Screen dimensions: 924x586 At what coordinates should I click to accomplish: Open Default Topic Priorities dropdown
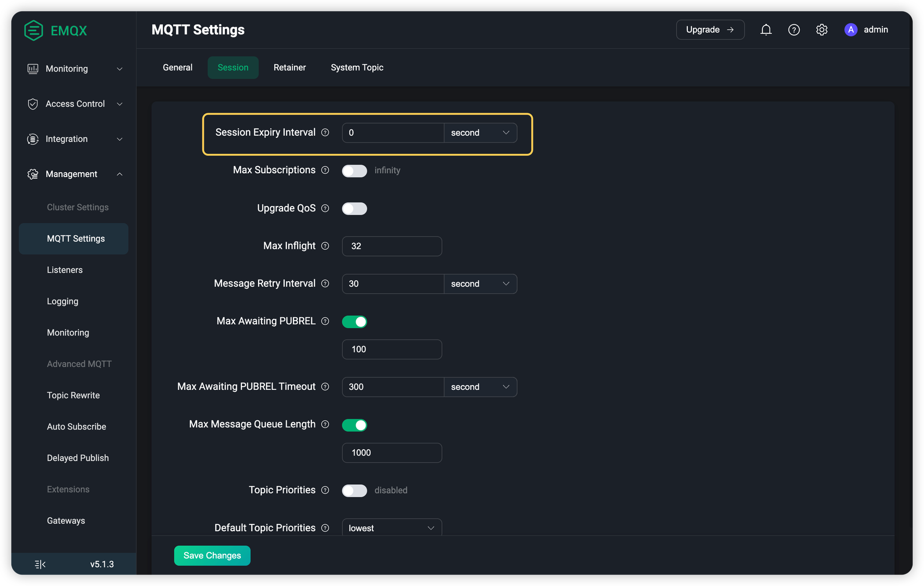point(392,527)
